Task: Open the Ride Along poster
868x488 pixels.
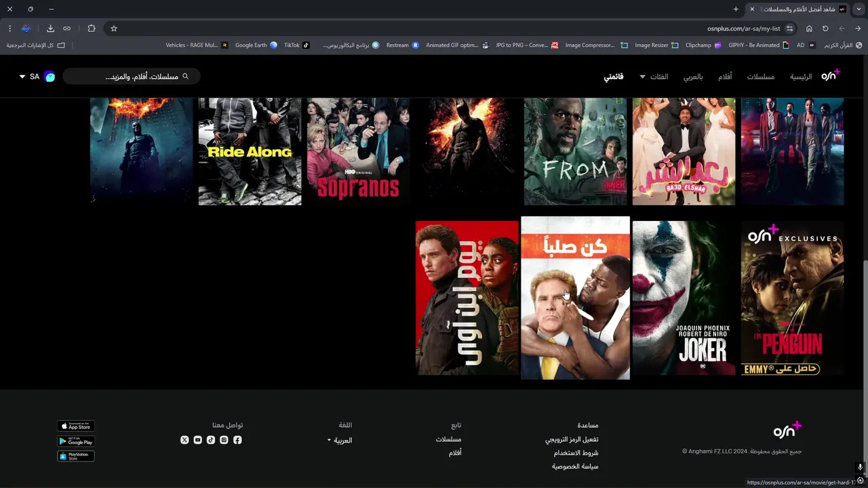Action: click(x=250, y=151)
